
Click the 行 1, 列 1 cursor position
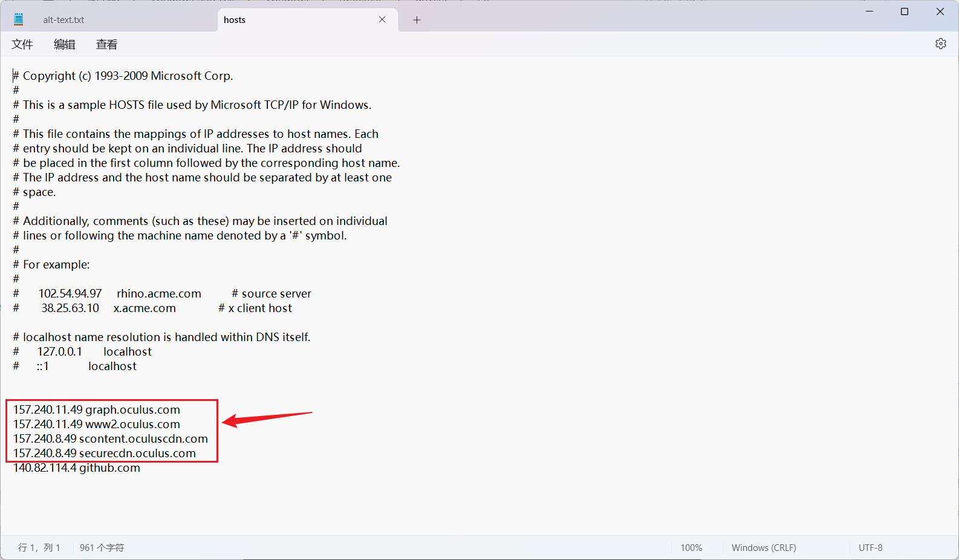pyautogui.click(x=39, y=548)
